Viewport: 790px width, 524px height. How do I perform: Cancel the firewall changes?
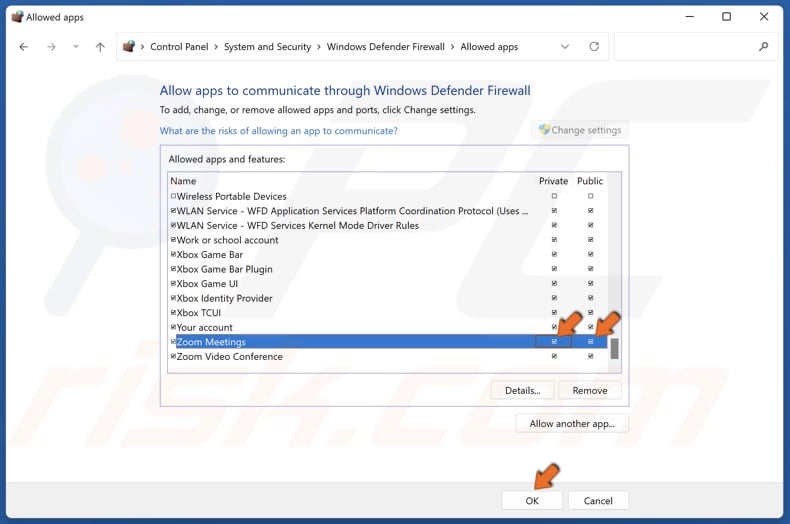pos(598,500)
